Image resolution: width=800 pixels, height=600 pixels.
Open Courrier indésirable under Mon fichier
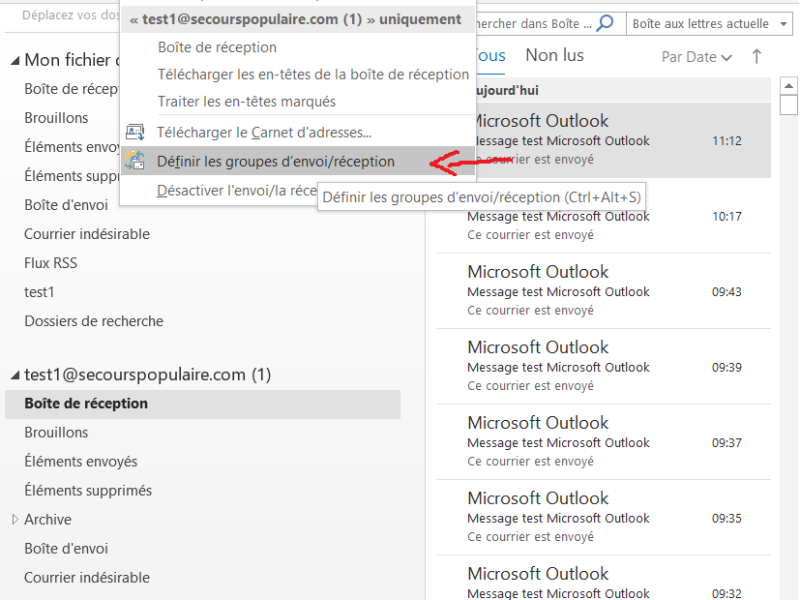coord(87,234)
